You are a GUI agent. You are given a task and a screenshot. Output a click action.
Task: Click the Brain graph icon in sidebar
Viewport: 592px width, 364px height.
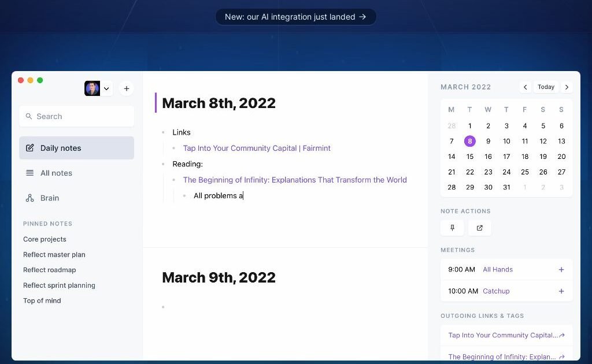[x=30, y=198]
